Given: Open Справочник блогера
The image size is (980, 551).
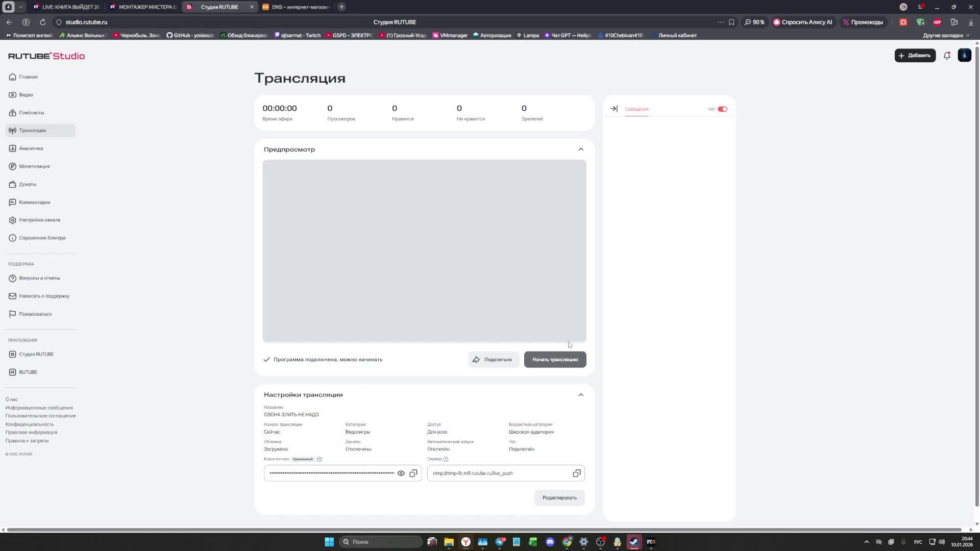Looking at the screenshot, I should coord(37,238).
